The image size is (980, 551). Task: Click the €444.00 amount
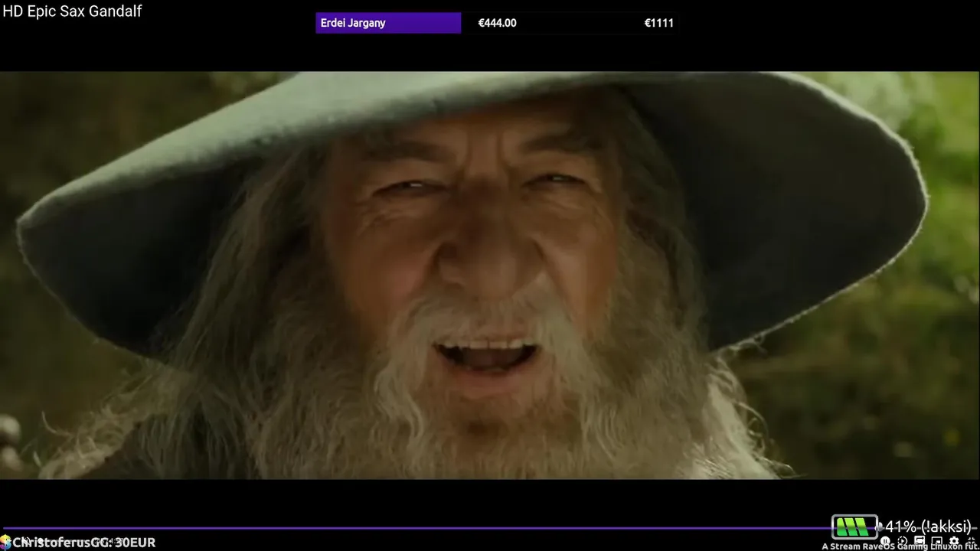coord(497,23)
